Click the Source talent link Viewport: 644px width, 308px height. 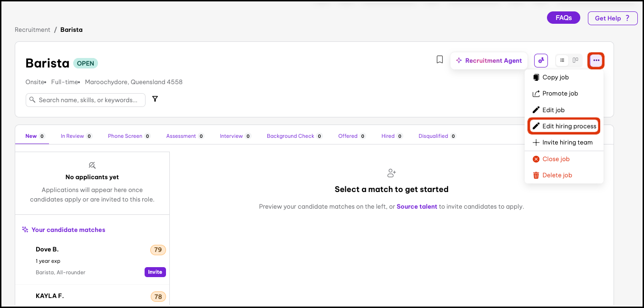coord(417,207)
